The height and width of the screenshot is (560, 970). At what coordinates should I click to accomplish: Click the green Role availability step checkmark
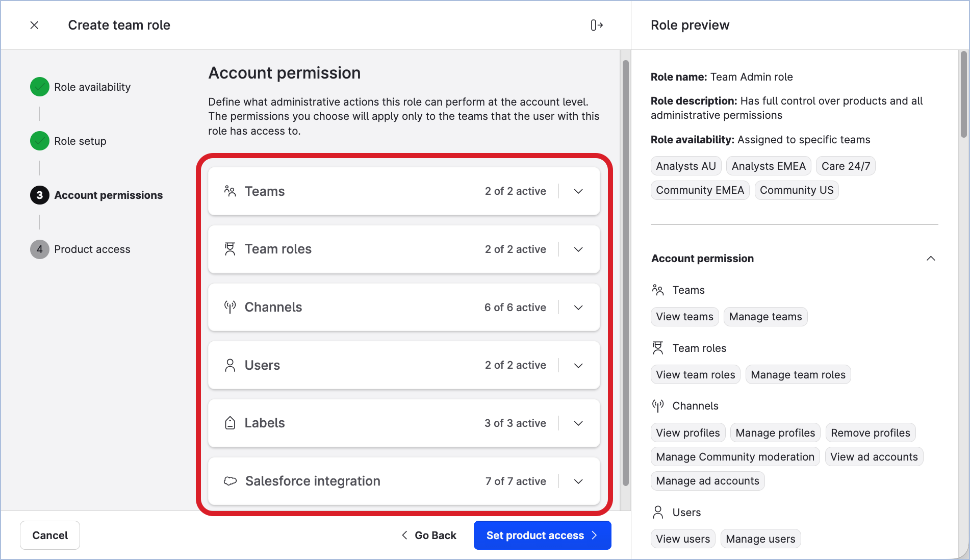[40, 87]
